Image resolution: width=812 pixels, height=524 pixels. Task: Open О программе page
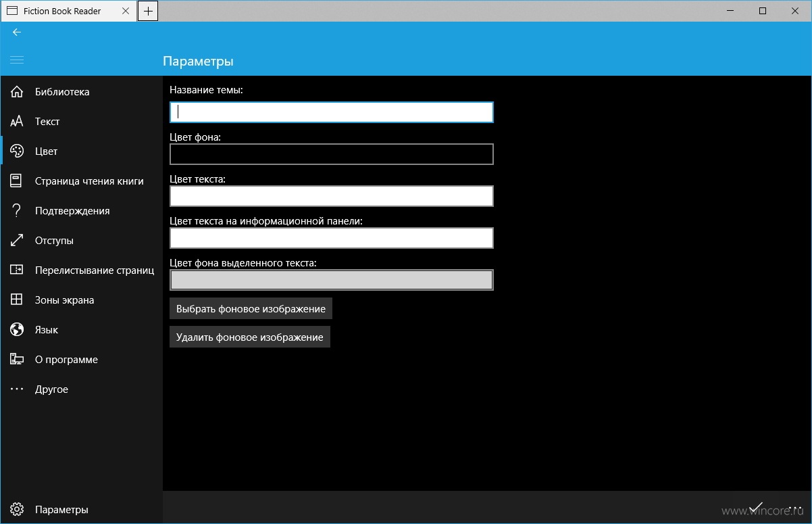click(x=81, y=360)
